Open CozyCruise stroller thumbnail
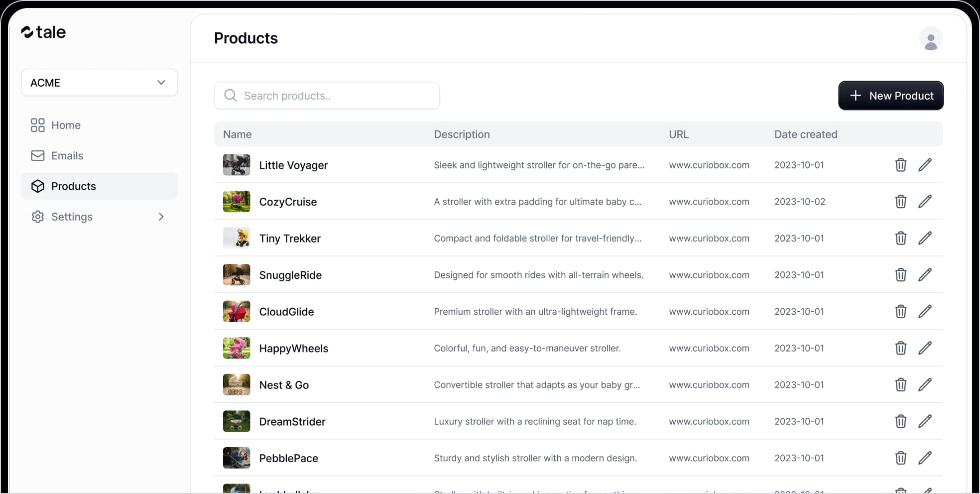Viewport: 980px width, 494px height. [x=237, y=202]
